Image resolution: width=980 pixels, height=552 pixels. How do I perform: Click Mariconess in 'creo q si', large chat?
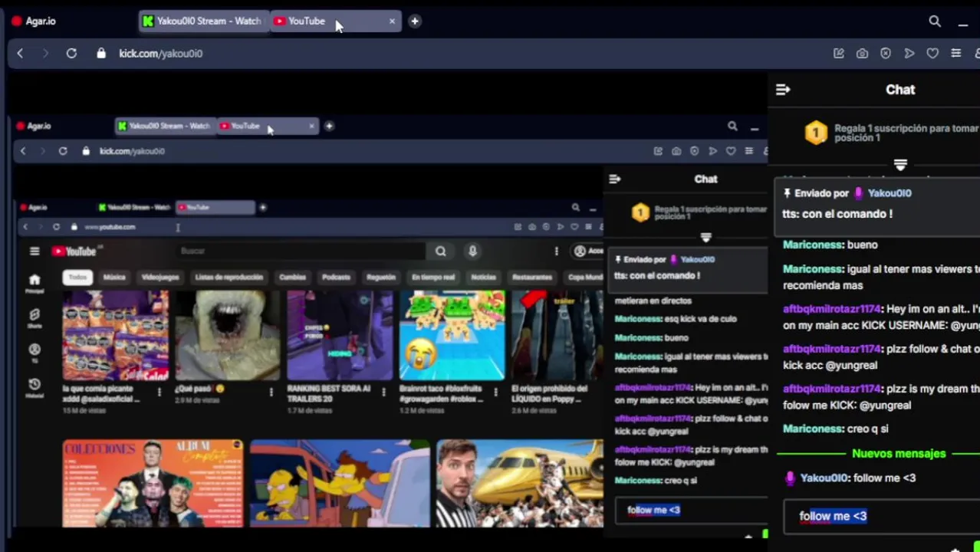click(x=812, y=429)
